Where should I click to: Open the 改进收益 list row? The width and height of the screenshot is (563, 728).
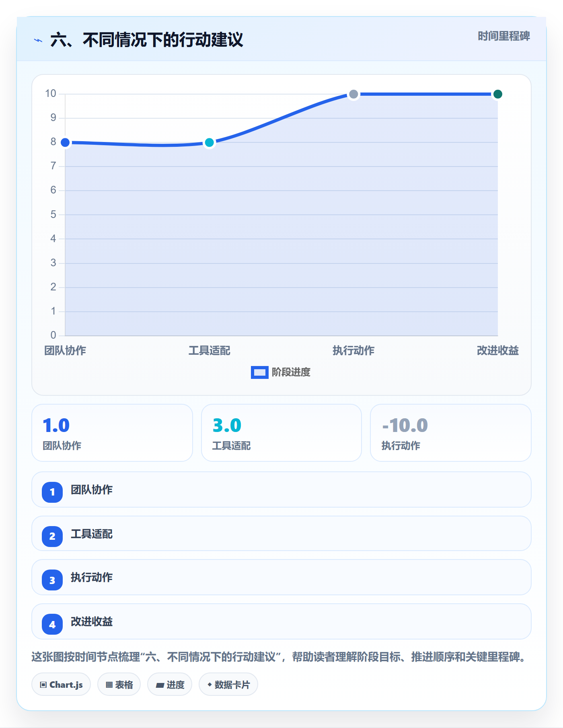click(x=281, y=622)
